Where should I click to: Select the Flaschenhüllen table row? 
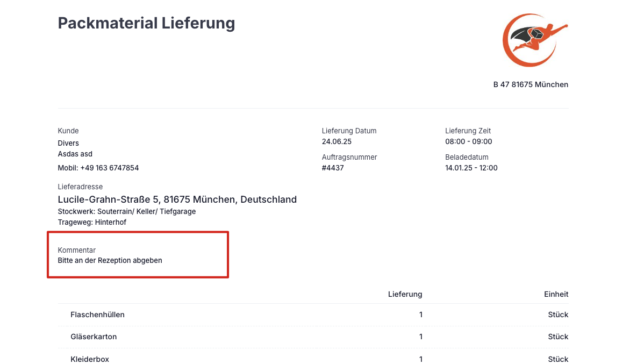313,315
